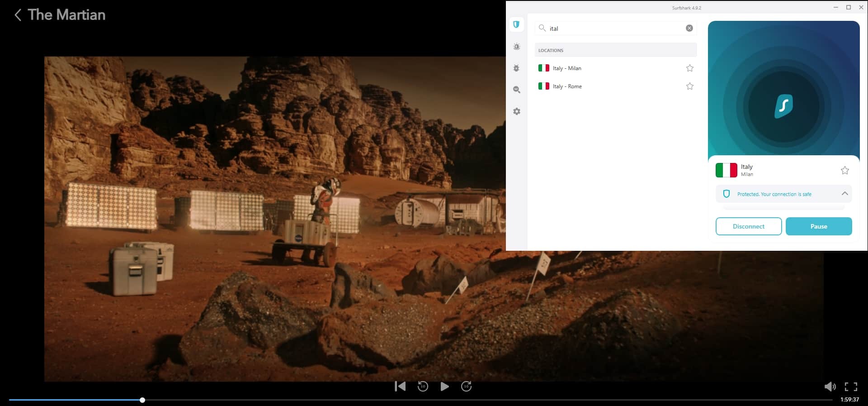Minimize the Surfshark window
Image resolution: width=868 pixels, height=406 pixels.
[x=836, y=7]
